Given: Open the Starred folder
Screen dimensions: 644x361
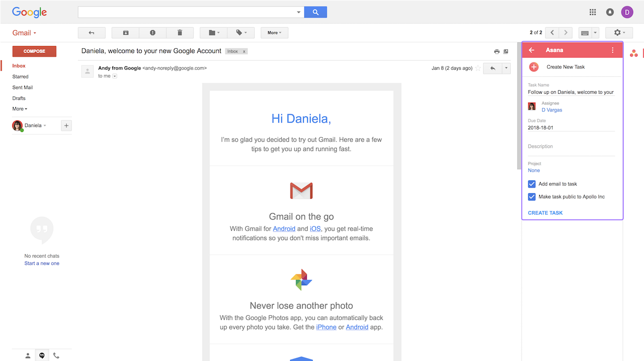Looking at the screenshot, I should [20, 76].
